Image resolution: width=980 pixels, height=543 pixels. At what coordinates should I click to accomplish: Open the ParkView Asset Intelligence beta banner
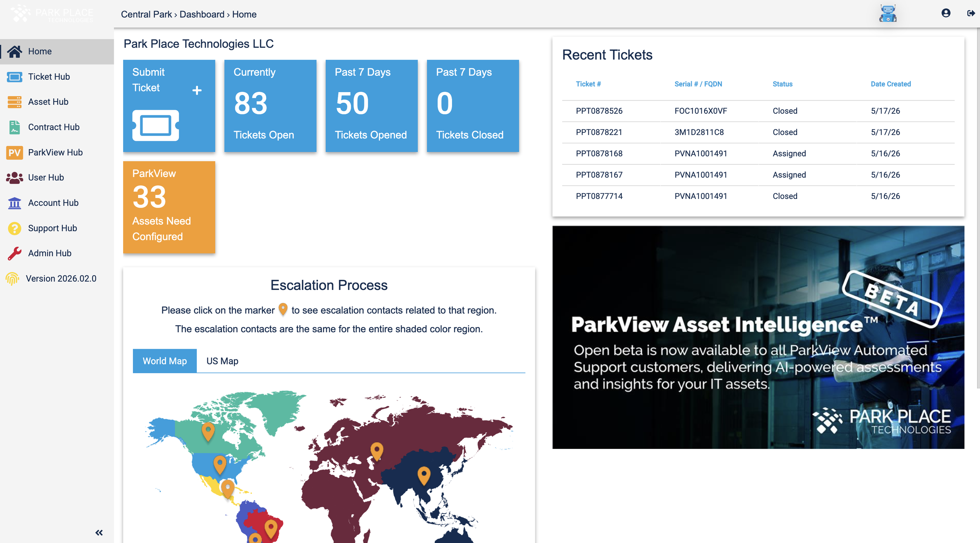coord(758,337)
